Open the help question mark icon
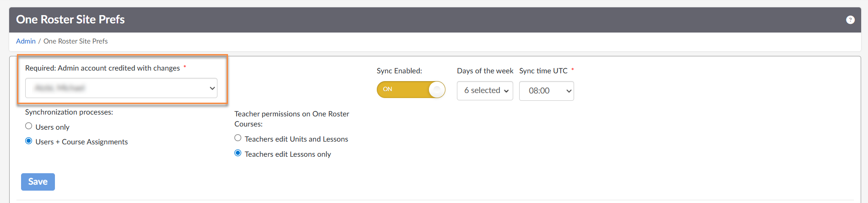This screenshot has width=868, height=203. 850,20
